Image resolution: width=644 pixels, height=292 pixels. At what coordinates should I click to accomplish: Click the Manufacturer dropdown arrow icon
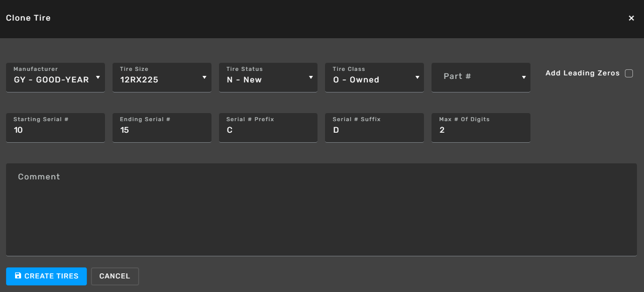[x=98, y=77]
